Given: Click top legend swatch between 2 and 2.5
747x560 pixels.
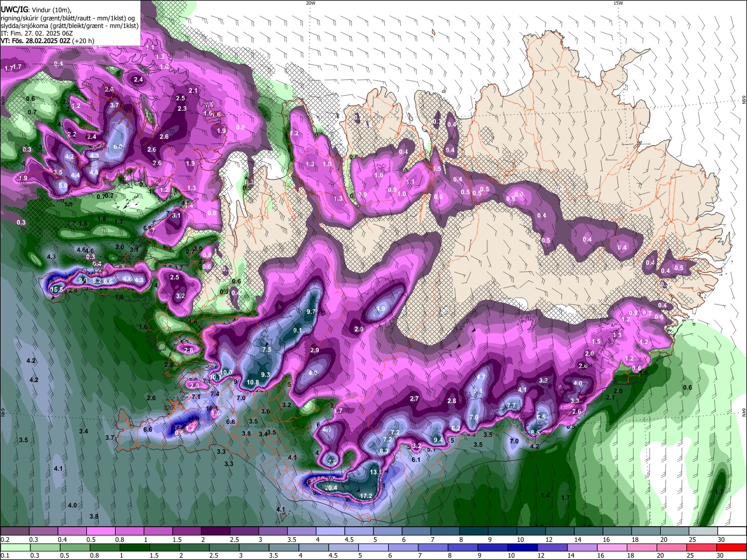Looking at the screenshot, I should (215, 531).
